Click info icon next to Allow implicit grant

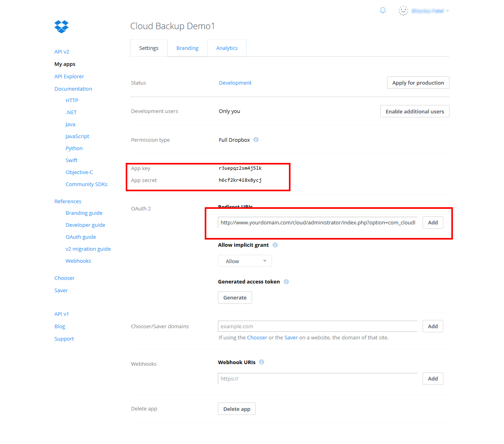(275, 245)
